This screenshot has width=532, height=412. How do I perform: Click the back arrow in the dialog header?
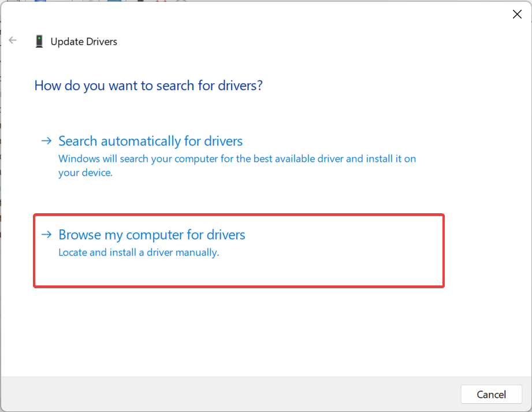coord(13,41)
